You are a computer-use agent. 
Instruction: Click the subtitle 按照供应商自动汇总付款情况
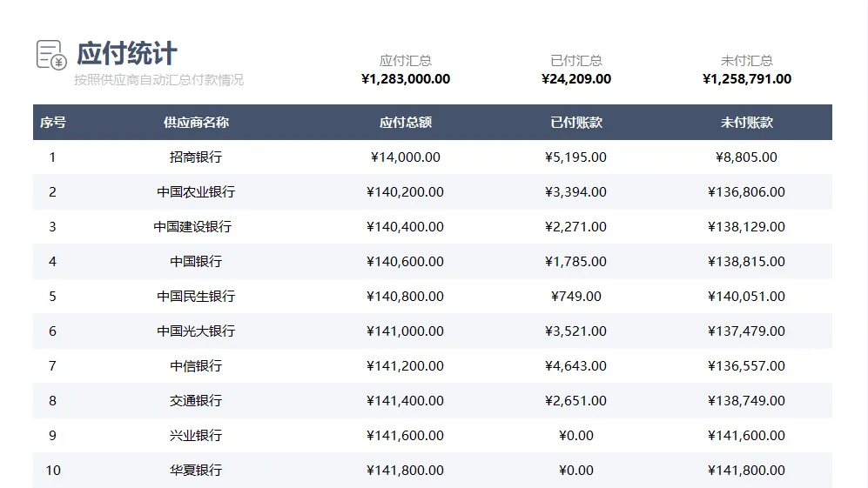point(158,80)
